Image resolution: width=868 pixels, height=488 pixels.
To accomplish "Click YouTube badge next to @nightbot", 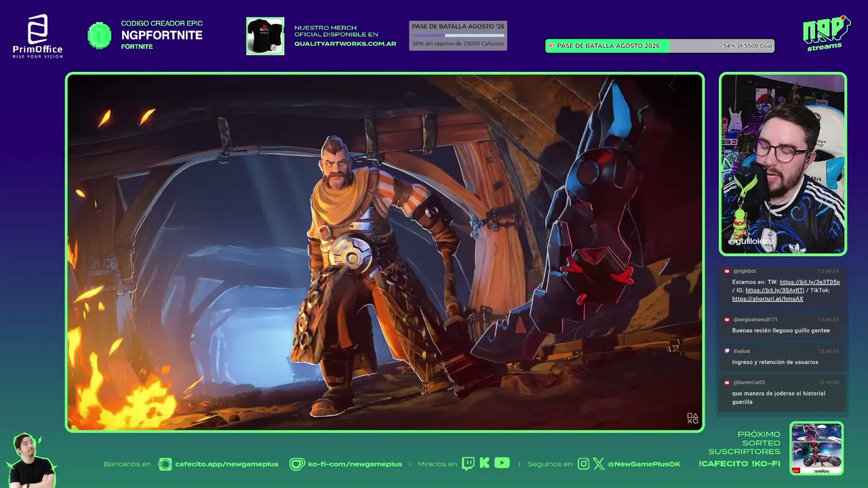I will [727, 271].
